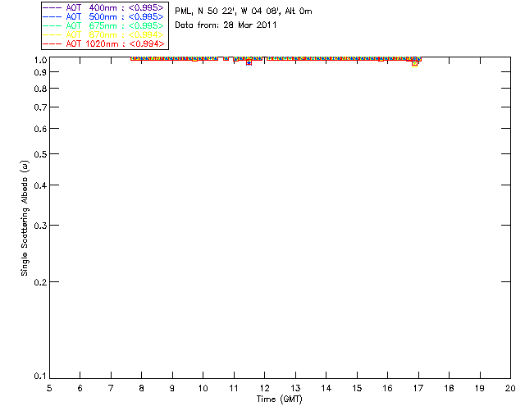
Task: Click the 12 hour x-axis label
Action: click(x=264, y=388)
